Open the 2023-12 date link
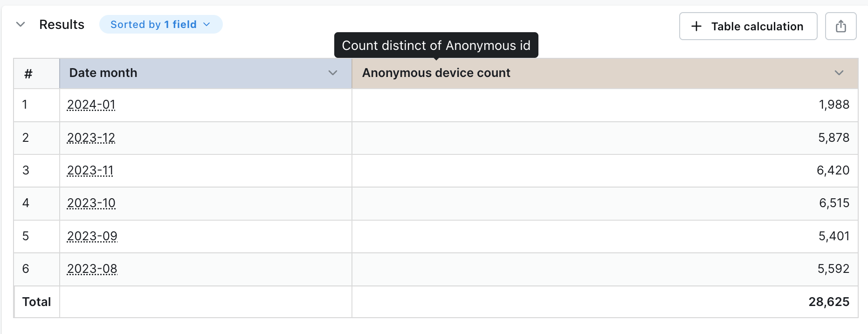Image resolution: width=868 pixels, height=334 pixels. (91, 138)
